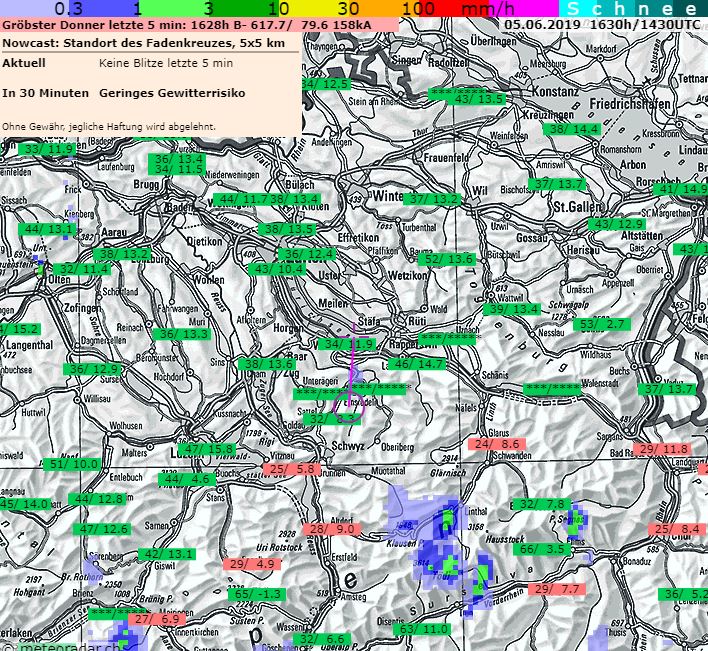
Task: Select station label 37/ 13.2 near Winterthur
Action: (432, 199)
